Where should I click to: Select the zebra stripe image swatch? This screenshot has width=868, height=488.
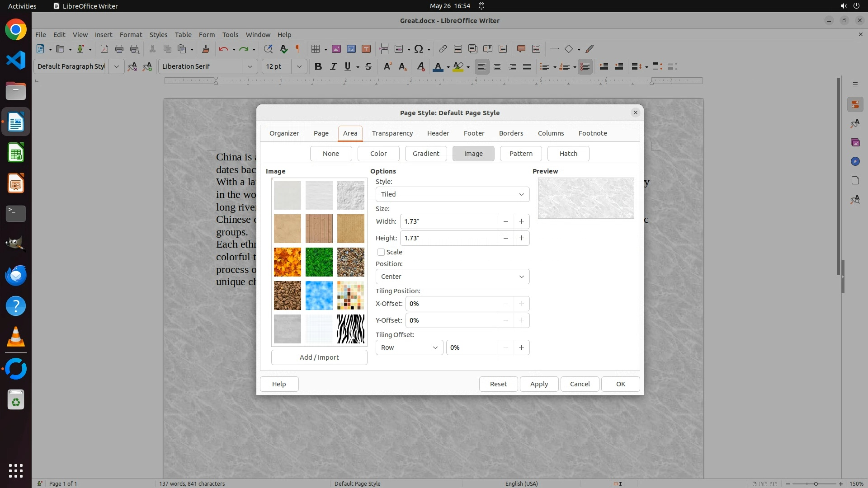[350, 329]
